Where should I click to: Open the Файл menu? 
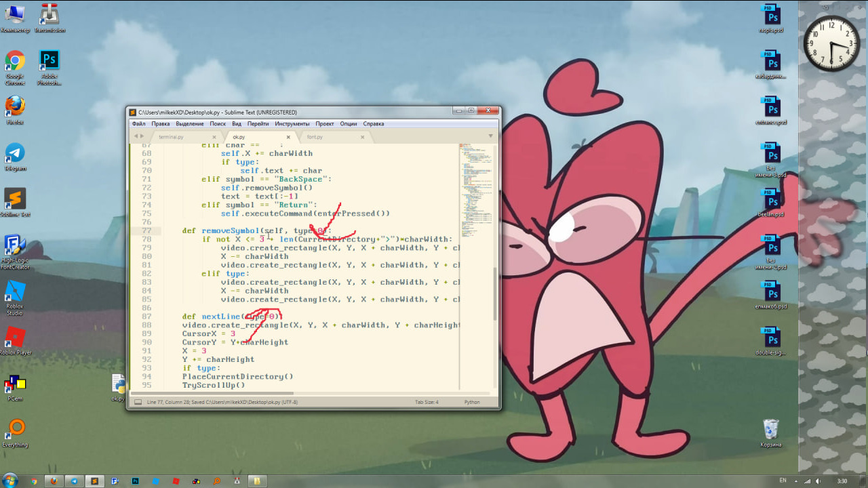138,124
